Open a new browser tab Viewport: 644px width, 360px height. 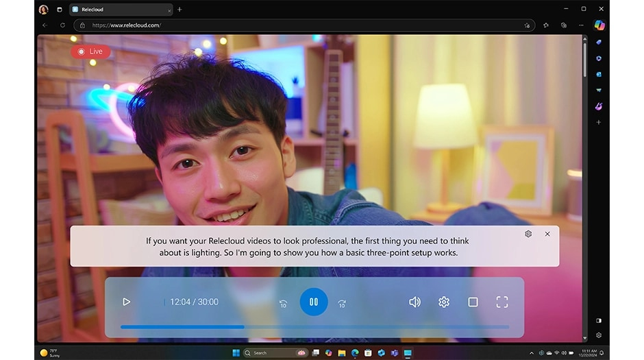point(179,10)
